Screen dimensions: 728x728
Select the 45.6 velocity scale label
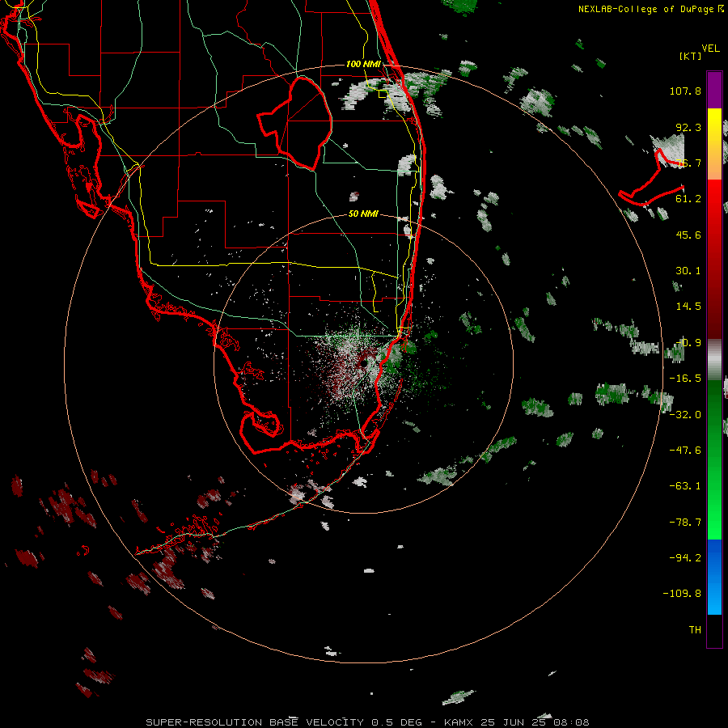click(x=688, y=235)
